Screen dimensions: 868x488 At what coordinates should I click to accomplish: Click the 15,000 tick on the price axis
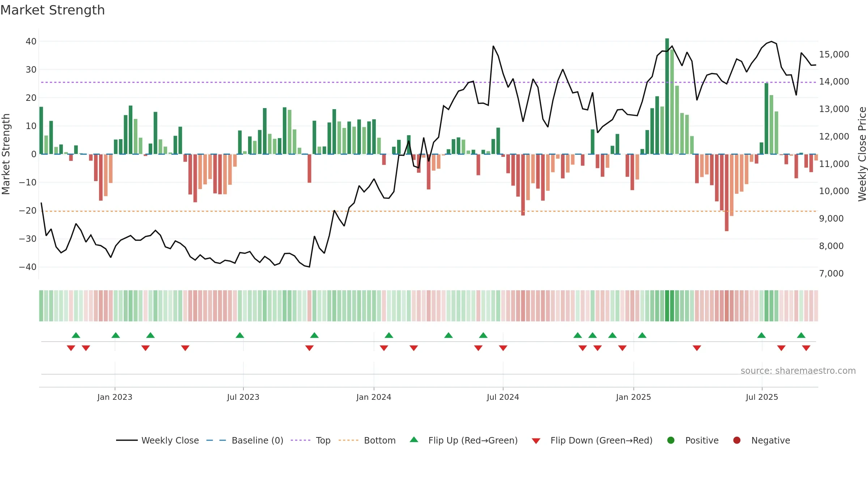pos(834,54)
